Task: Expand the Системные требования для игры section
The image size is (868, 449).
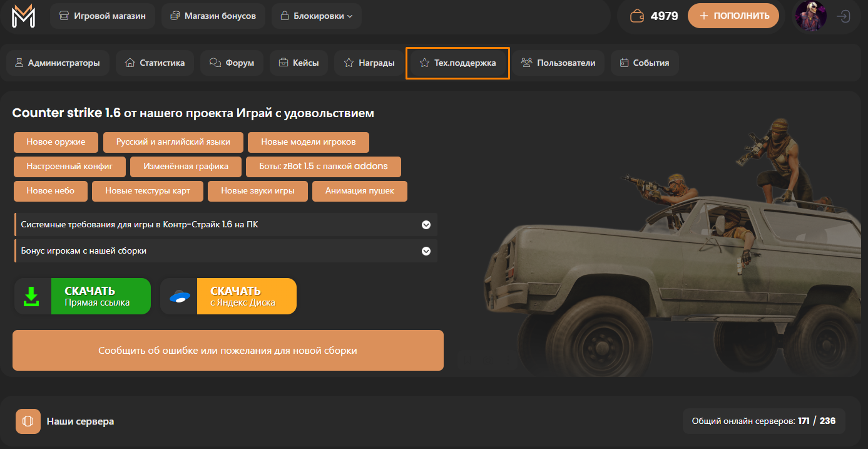Action: tap(225, 225)
